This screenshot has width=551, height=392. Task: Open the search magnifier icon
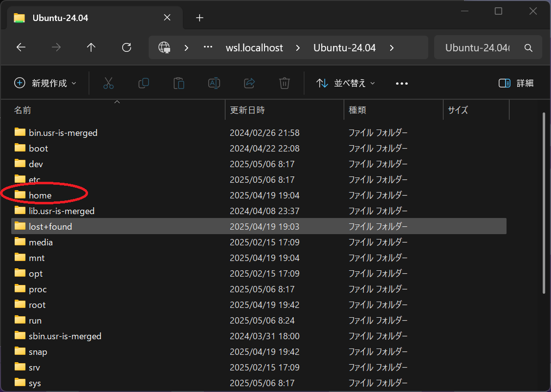[x=528, y=48]
